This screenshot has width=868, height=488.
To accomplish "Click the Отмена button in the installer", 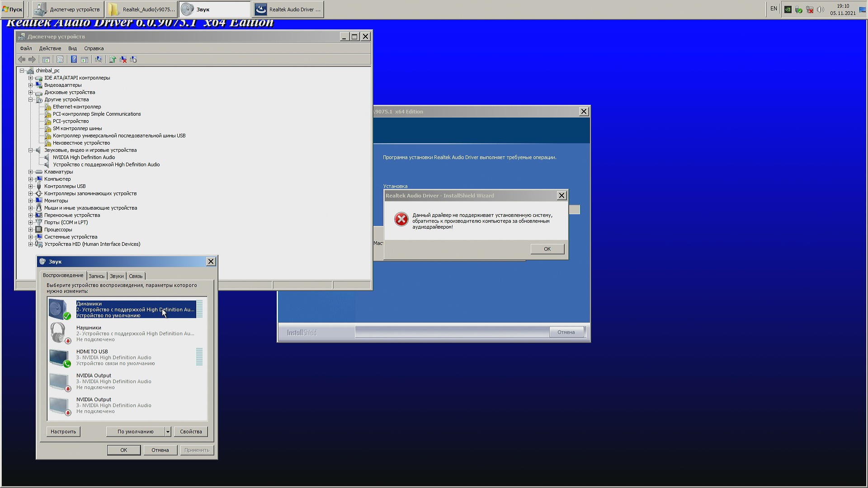I will click(x=566, y=332).
